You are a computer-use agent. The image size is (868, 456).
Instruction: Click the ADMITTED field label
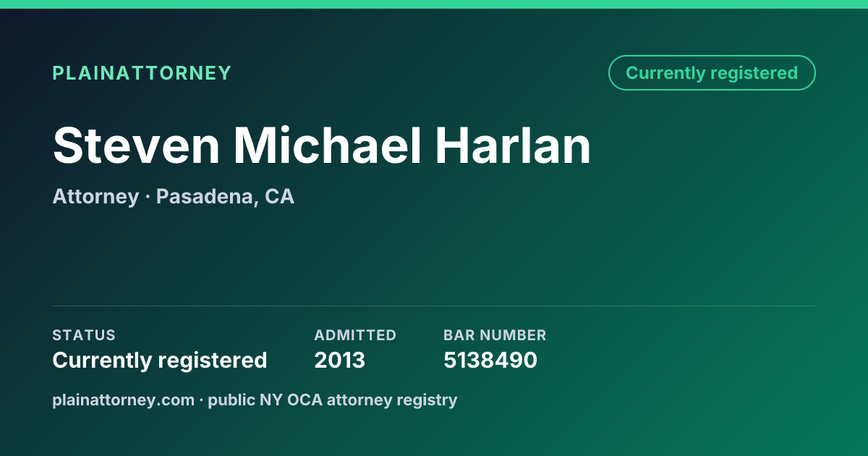pyautogui.click(x=355, y=335)
